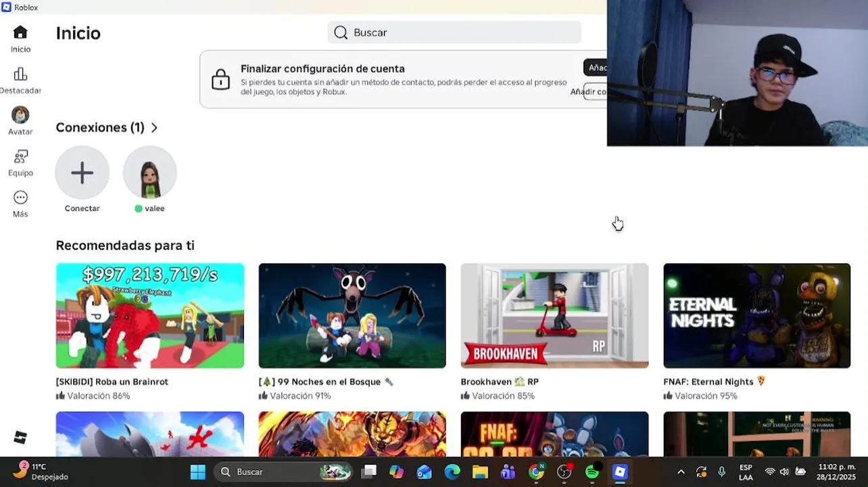Open File Explorer from the taskbar
The image size is (868, 487).
(x=480, y=472)
